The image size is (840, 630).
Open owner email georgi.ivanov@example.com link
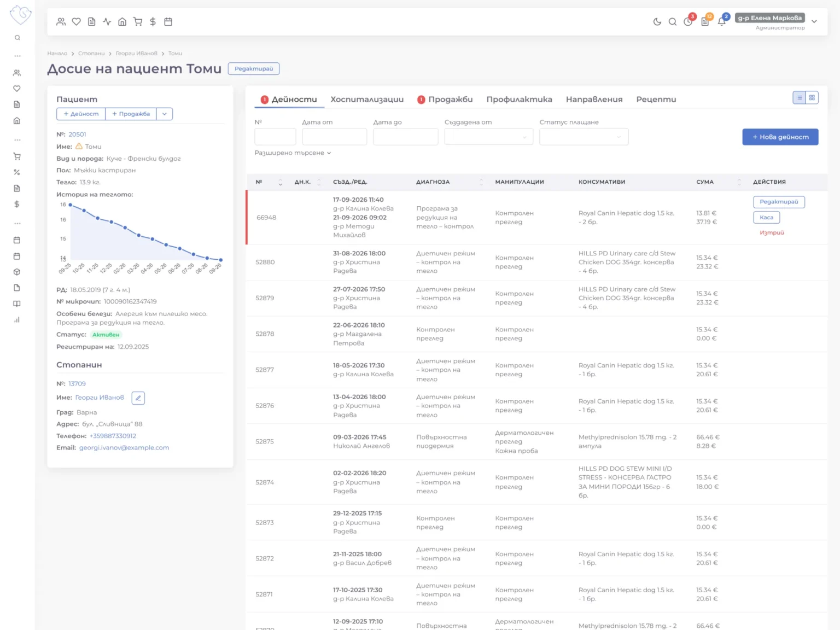click(124, 447)
